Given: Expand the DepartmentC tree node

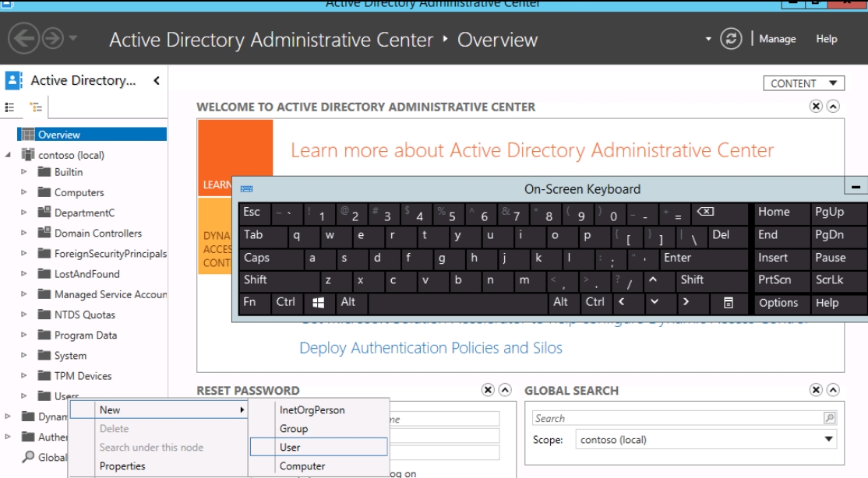Looking at the screenshot, I should (24, 213).
